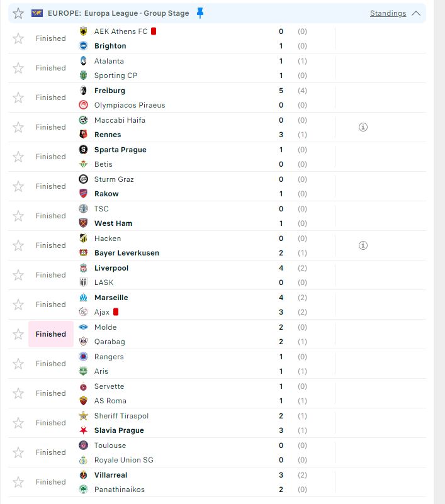Click the Rangers club crest
The width and height of the screenshot is (445, 504).
[x=83, y=357]
